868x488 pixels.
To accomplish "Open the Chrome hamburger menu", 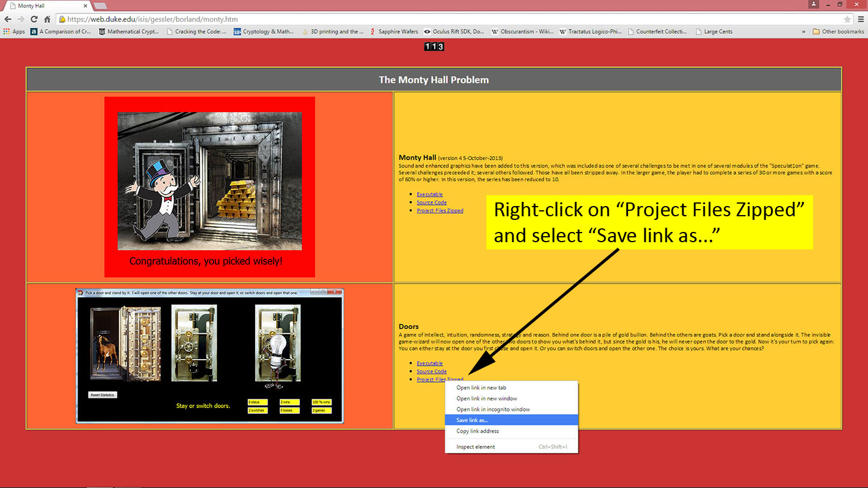I will [x=861, y=19].
